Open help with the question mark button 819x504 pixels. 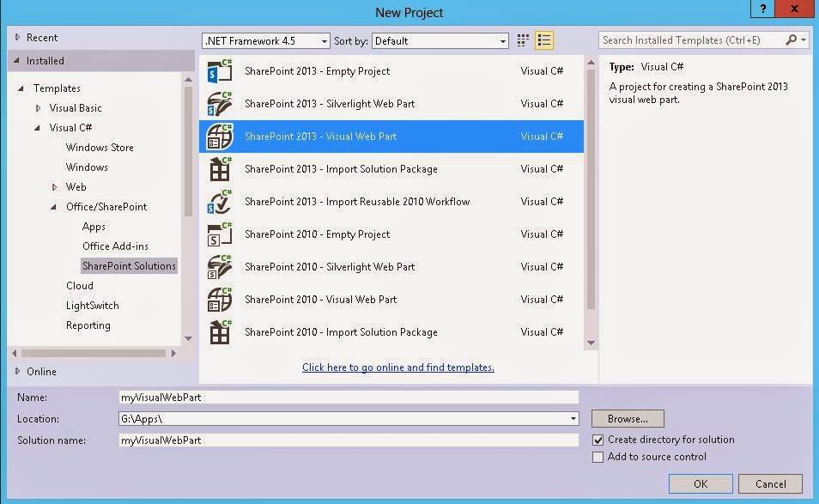762,9
